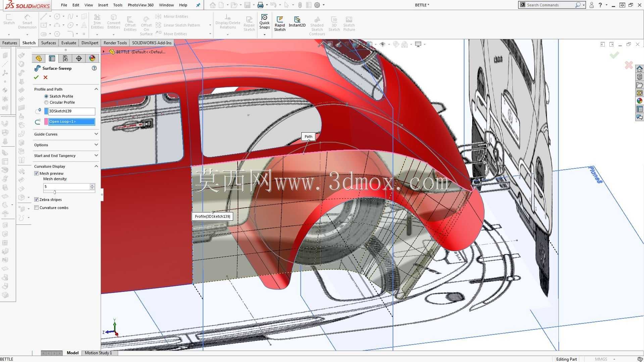This screenshot has width=644, height=362.
Task: Select Trim Entities tool
Action: [97, 21]
